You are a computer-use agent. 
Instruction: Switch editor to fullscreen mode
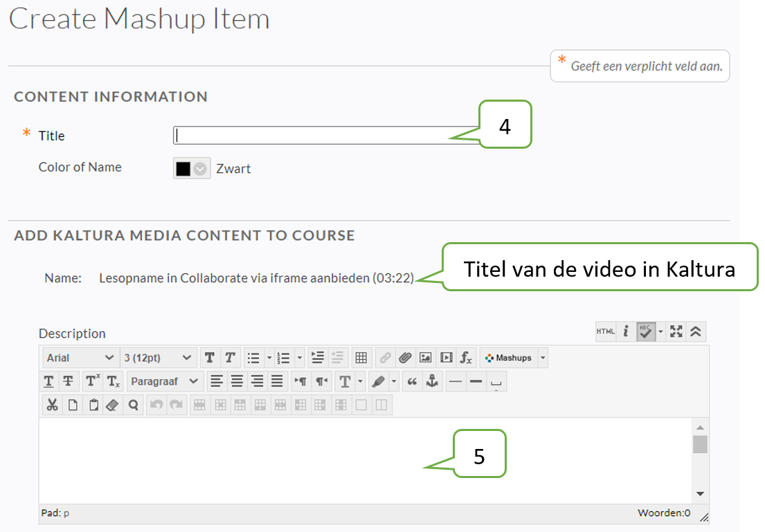pos(676,331)
